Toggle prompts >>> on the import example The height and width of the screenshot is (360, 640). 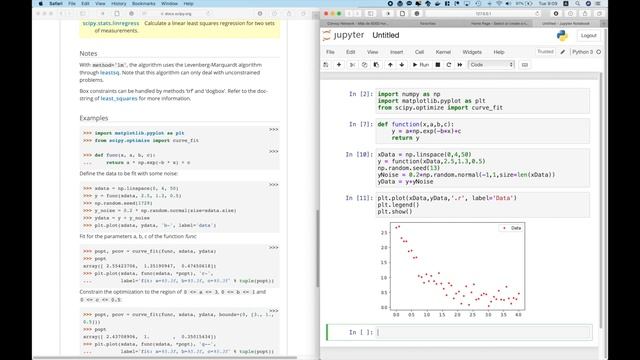click(273, 129)
